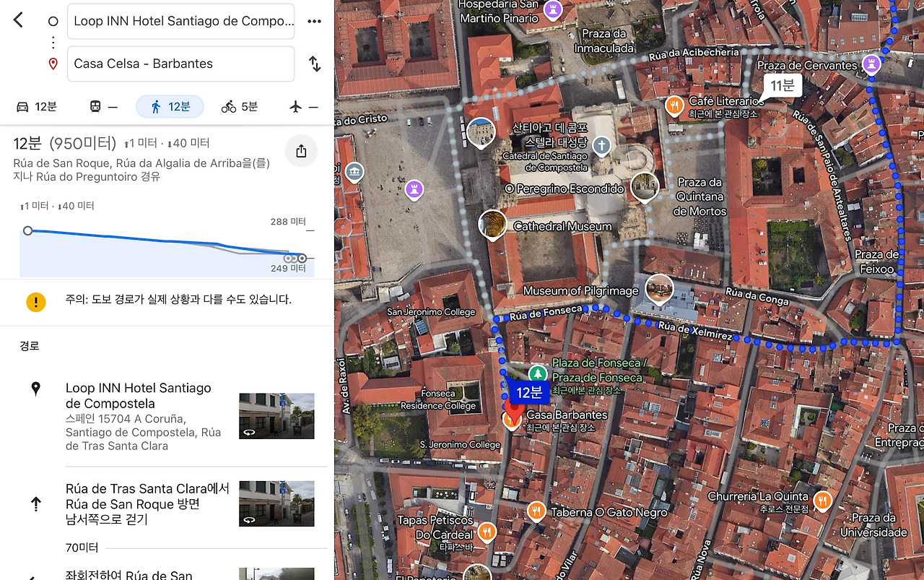Click the Casa Barbantes destination pin

pyautogui.click(x=512, y=412)
